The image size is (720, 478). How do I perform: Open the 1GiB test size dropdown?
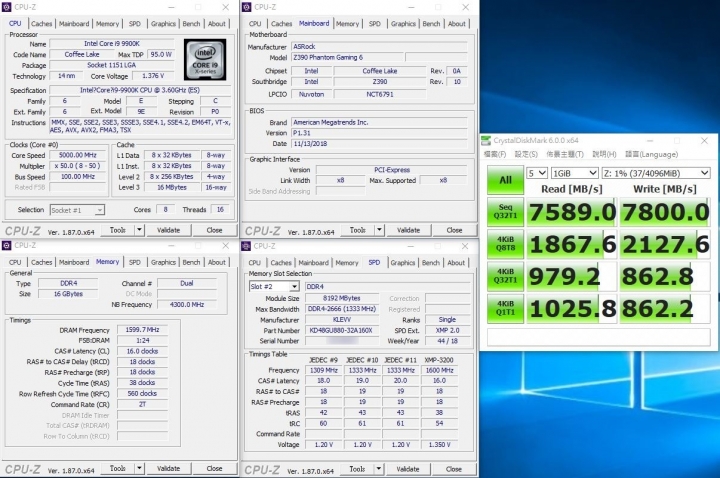tap(574, 173)
